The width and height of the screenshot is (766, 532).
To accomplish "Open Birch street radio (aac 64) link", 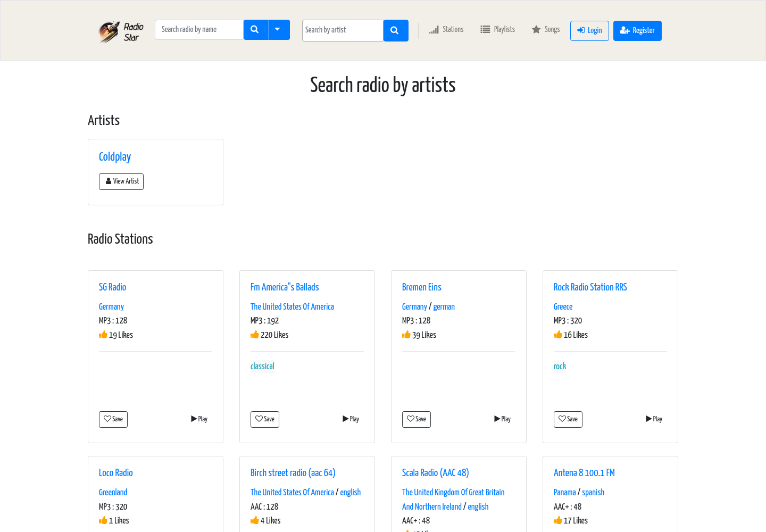I will pos(293,472).
